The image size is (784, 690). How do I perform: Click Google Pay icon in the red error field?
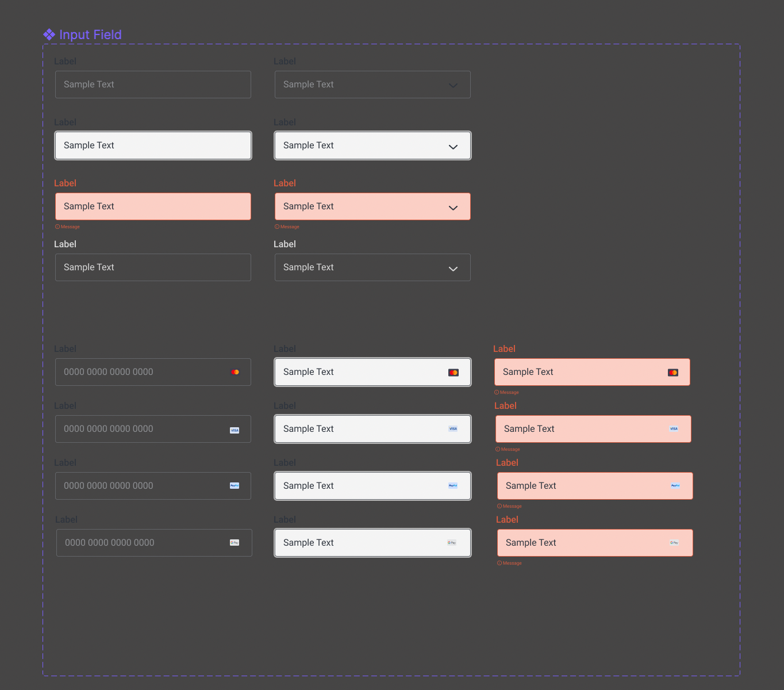coord(674,542)
